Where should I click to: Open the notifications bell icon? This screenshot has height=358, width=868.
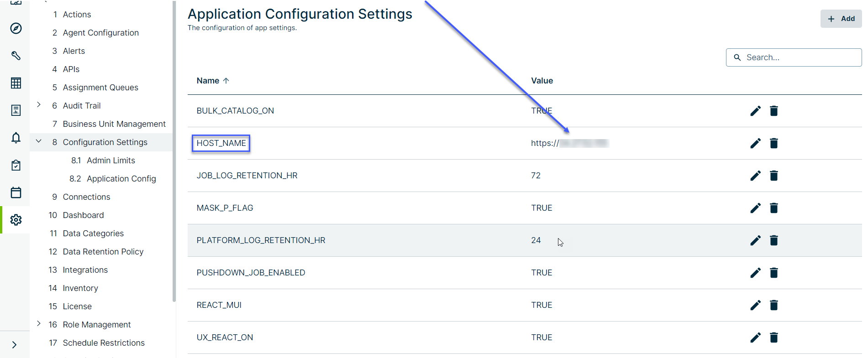pyautogui.click(x=16, y=138)
